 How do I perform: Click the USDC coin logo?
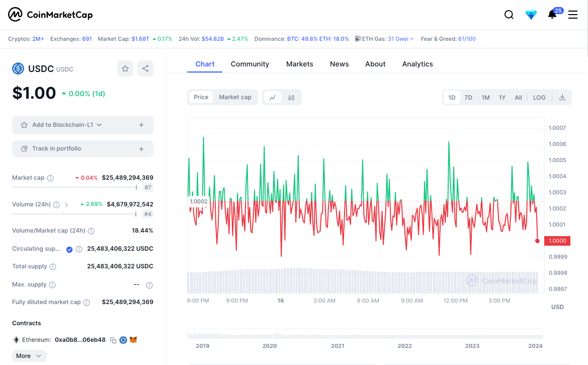[x=18, y=68]
